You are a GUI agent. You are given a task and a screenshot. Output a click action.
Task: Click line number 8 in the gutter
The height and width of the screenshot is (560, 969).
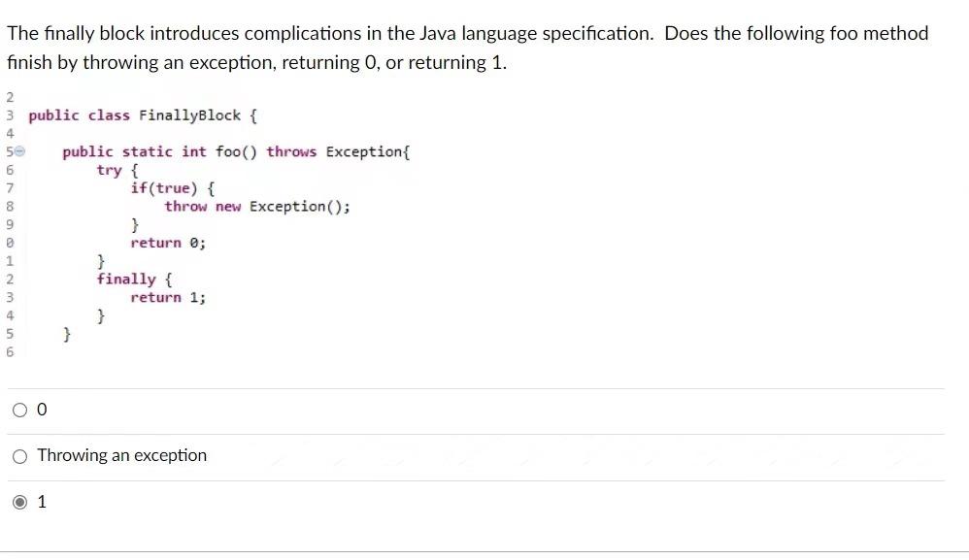[x=8, y=206]
